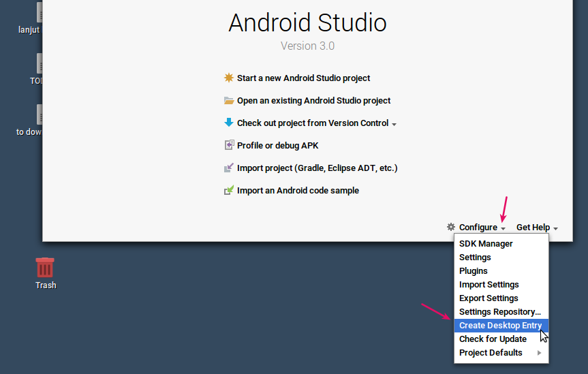Viewport: 588px width, 374px height.
Task: Click the Import Android code sample icon
Action: click(229, 190)
